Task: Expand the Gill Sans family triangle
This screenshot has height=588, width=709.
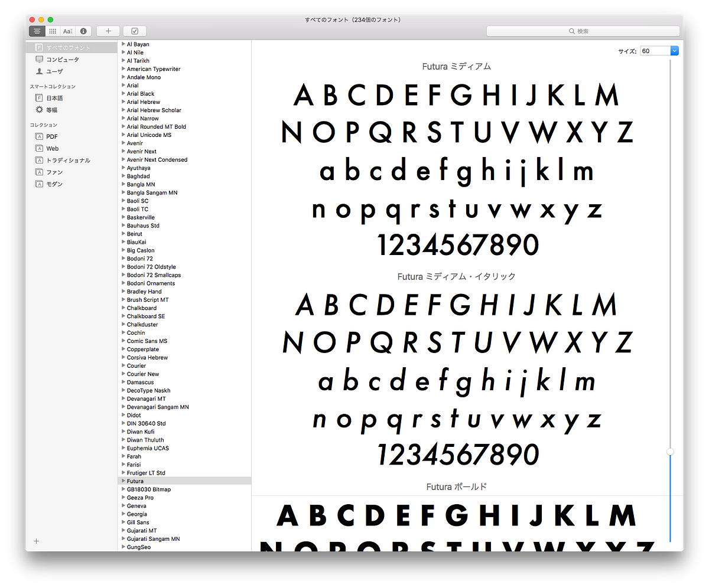Action: pyautogui.click(x=123, y=522)
